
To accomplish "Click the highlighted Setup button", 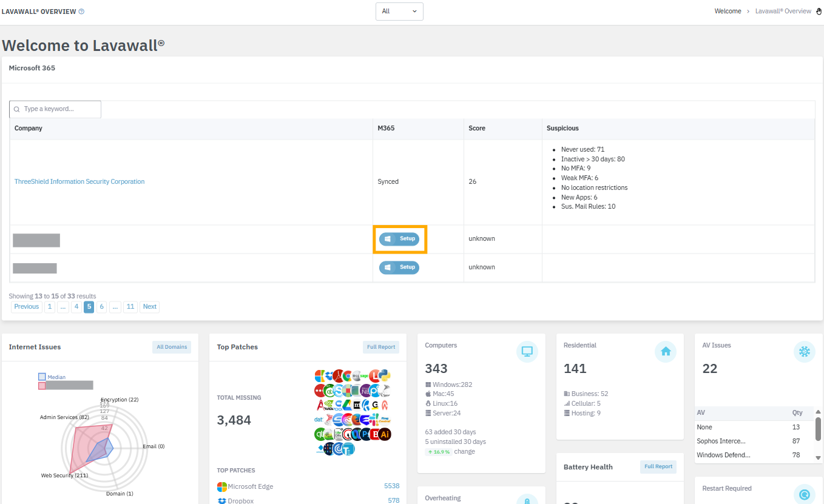I will (x=399, y=240).
